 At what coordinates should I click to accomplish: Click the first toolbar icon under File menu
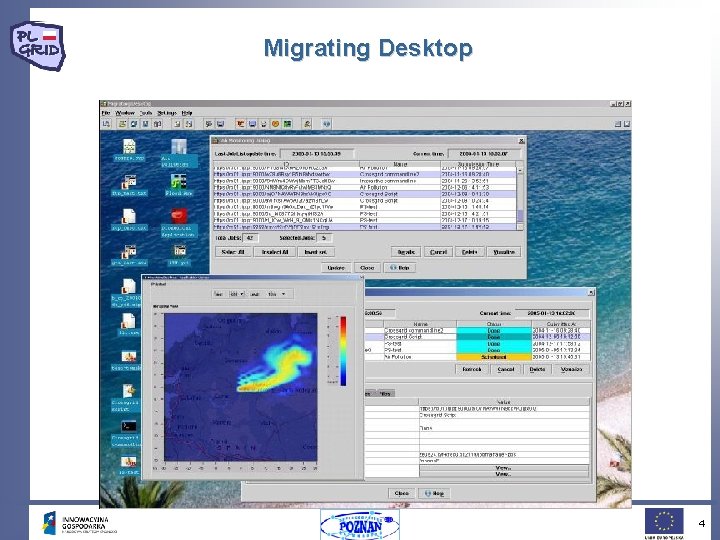point(107,124)
